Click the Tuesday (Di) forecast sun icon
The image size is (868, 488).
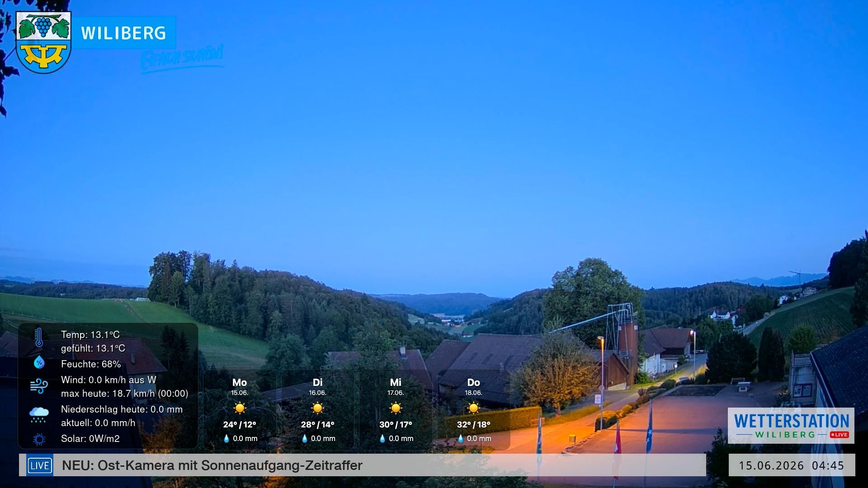point(317,408)
